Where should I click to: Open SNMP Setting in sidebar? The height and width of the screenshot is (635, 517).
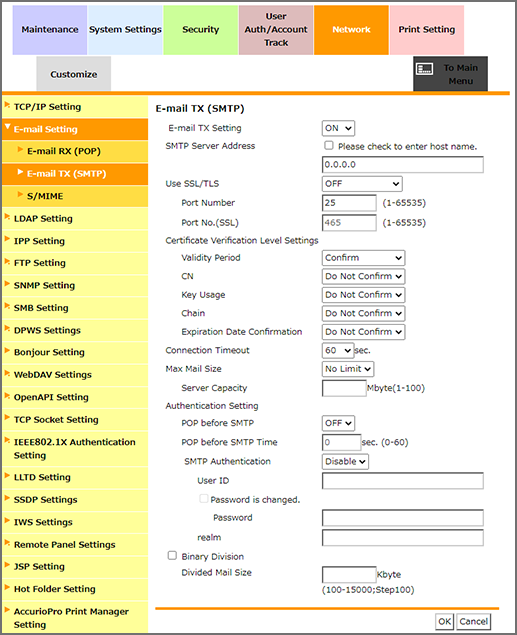[x=75, y=286]
